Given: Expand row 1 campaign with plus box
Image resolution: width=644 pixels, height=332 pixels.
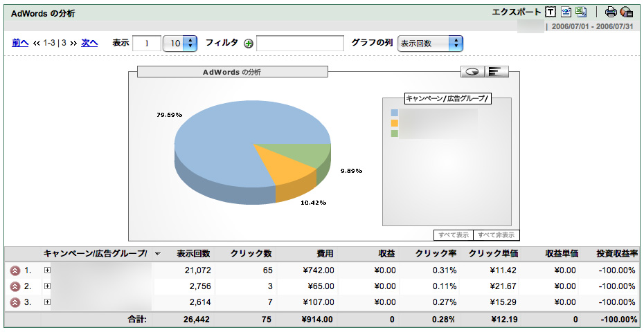Looking at the screenshot, I should point(48,270).
